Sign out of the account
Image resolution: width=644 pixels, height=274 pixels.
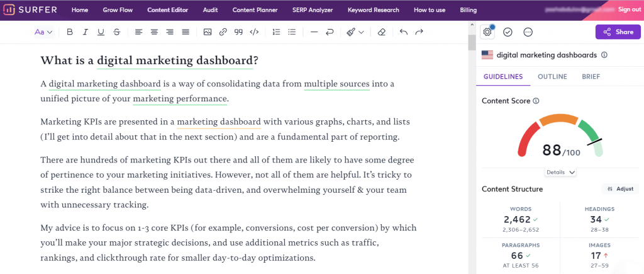pyautogui.click(x=629, y=9)
